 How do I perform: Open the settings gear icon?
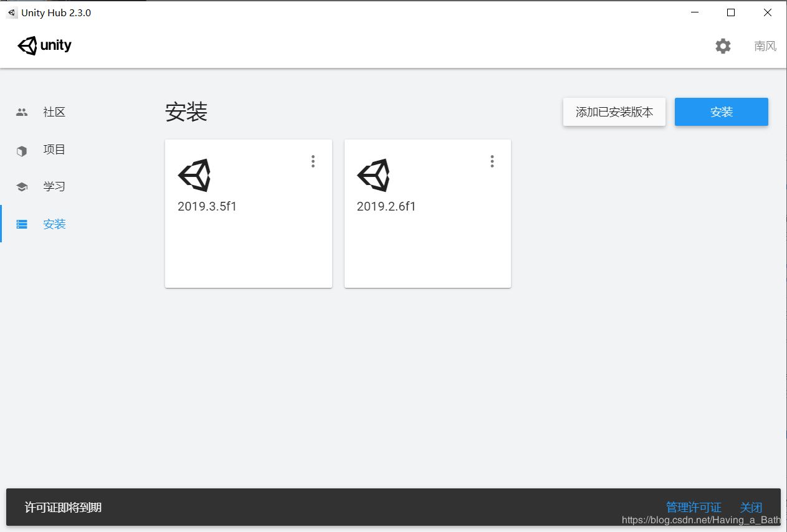pyautogui.click(x=723, y=46)
